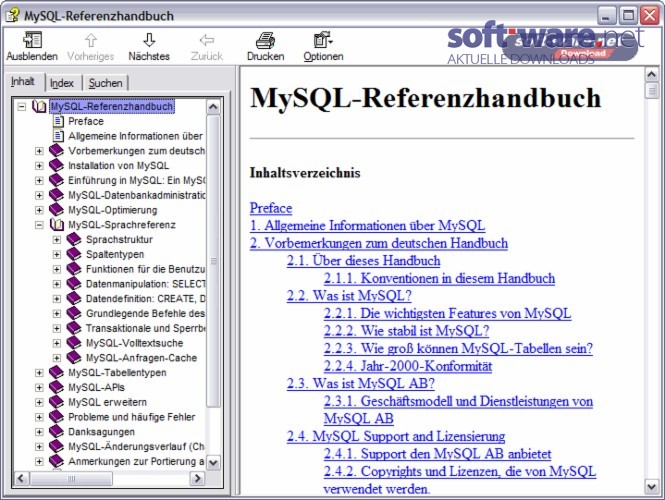The image size is (665, 500).
Task: Click the book icon beside Sprachstruktur
Action: 74,240
